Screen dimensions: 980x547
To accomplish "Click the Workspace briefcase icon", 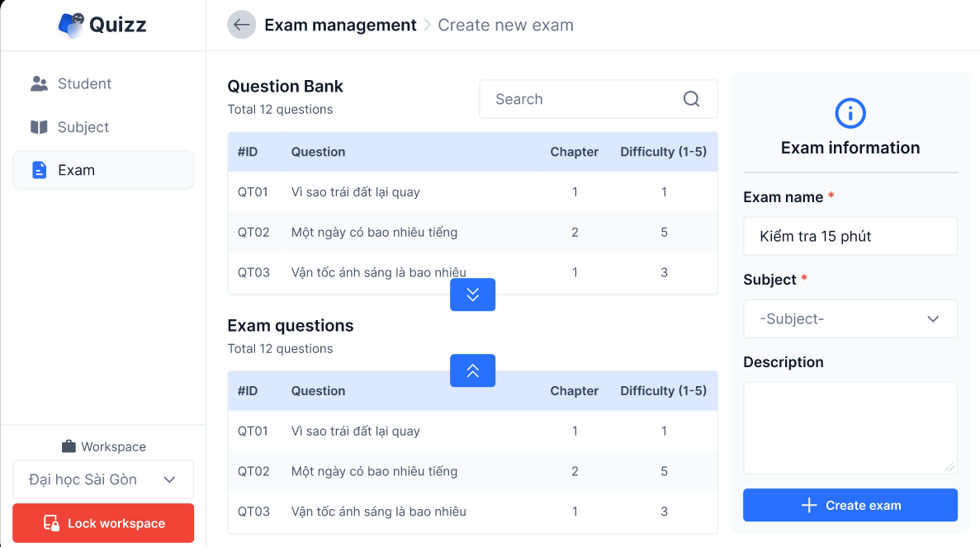I will (69, 446).
